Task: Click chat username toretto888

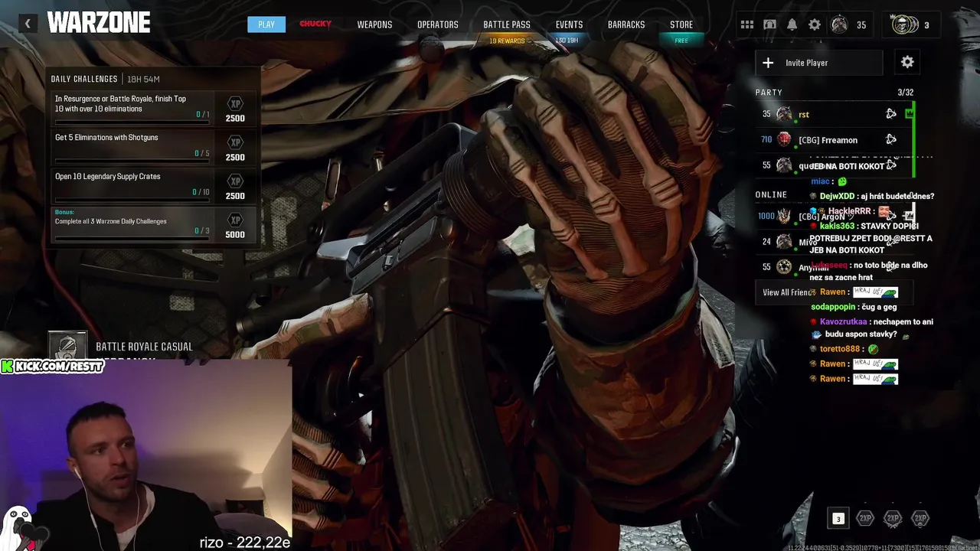Action: coord(840,349)
